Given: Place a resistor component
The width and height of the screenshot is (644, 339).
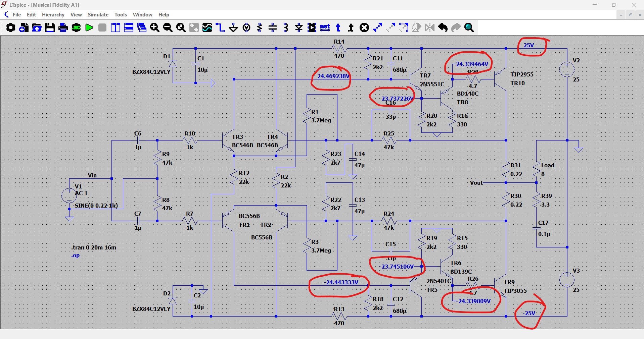Looking at the screenshot, I should tap(260, 27).
